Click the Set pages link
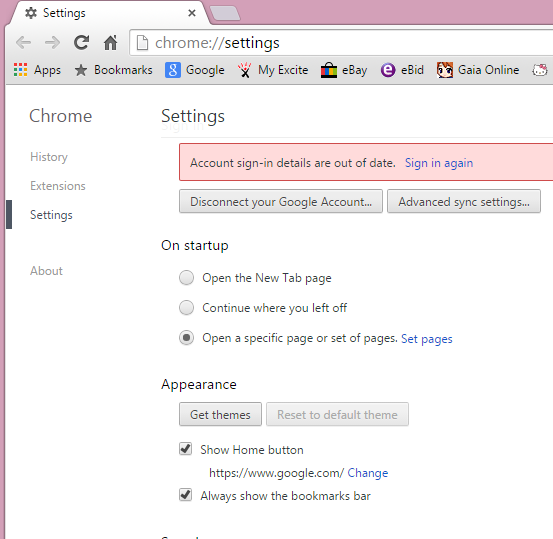 (x=427, y=339)
